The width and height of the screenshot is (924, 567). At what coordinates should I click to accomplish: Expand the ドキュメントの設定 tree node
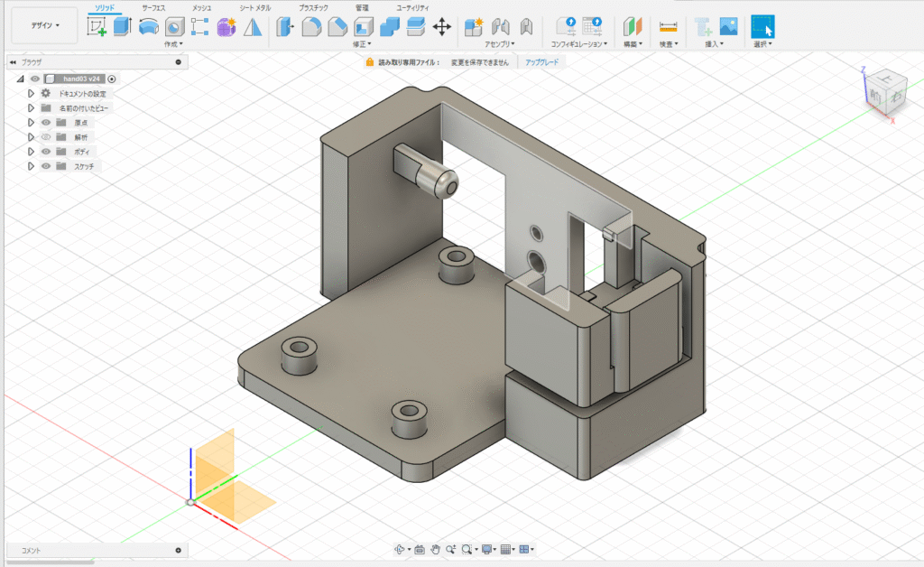(x=31, y=93)
